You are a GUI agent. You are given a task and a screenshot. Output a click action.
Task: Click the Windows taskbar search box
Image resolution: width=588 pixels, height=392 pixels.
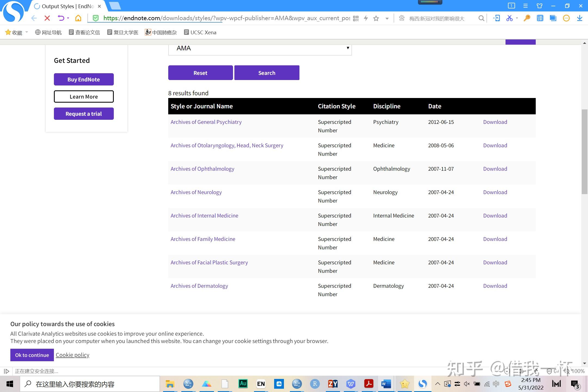(90, 384)
